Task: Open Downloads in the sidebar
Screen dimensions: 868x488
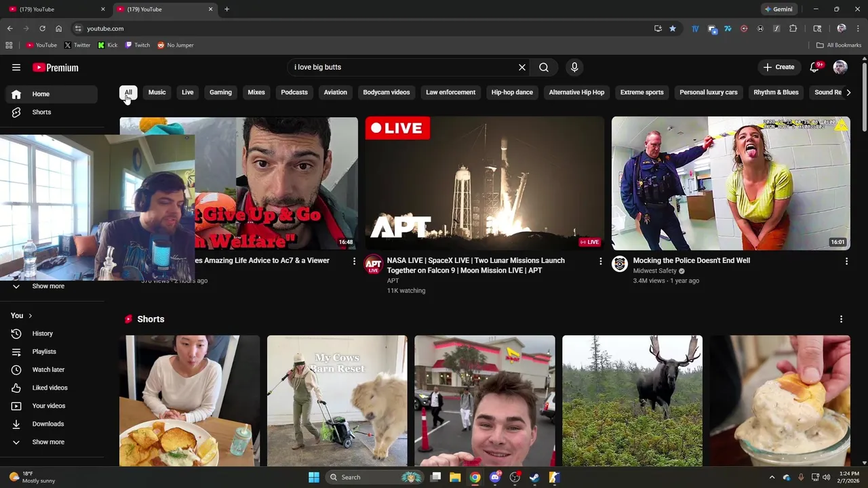Action: click(53, 424)
